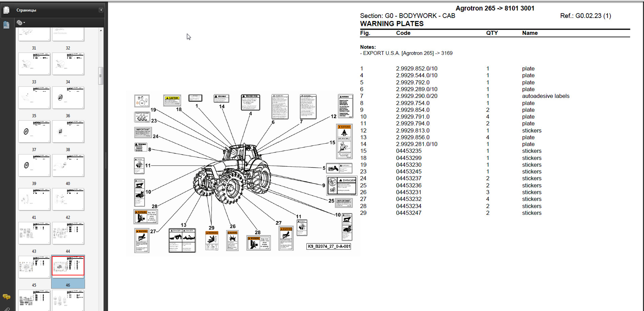Select the thumbnail directly above label 43
The width and height of the screenshot is (644, 311).
(34, 233)
